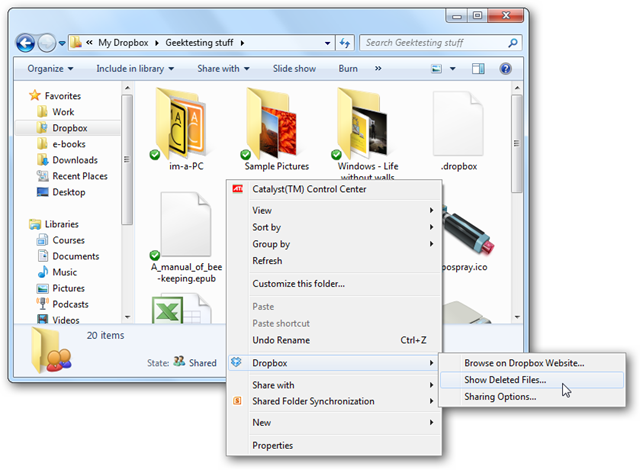Show more toolbar commands chevron
Screen dimensions: 640x470
378,69
